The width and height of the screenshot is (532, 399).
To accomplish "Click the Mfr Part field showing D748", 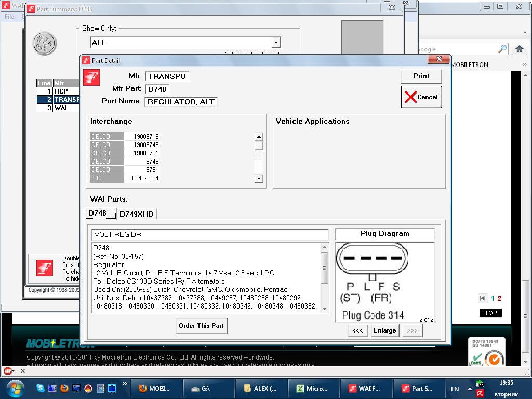I will point(157,89).
